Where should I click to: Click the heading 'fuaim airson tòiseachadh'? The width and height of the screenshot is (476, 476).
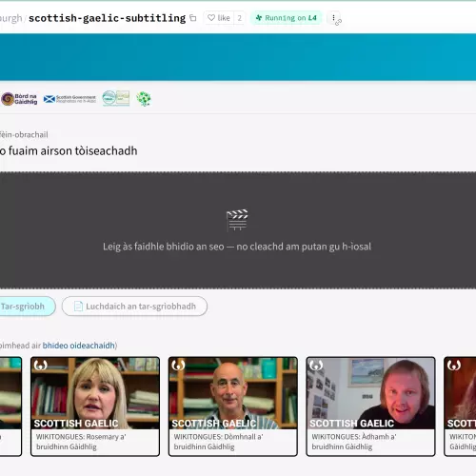pyautogui.click(x=72, y=150)
